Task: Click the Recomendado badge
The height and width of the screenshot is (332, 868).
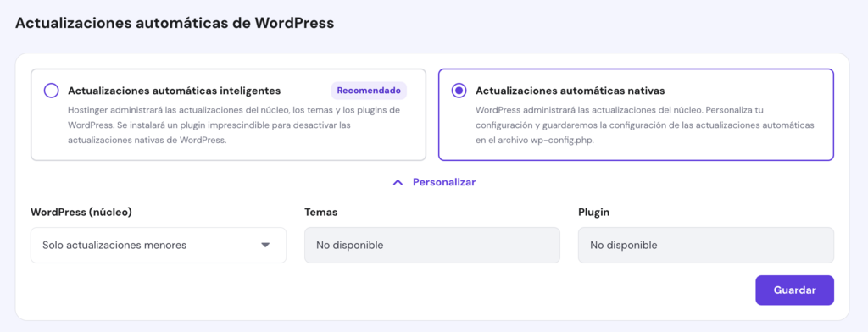Action: [x=369, y=91]
